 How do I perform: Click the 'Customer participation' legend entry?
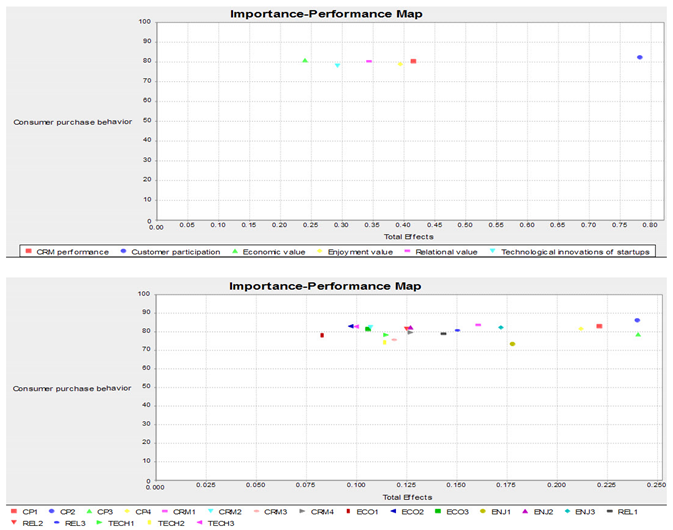pyautogui.click(x=170, y=252)
